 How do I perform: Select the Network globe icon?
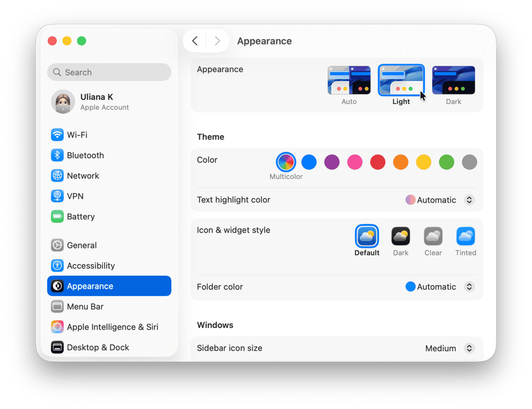point(57,176)
